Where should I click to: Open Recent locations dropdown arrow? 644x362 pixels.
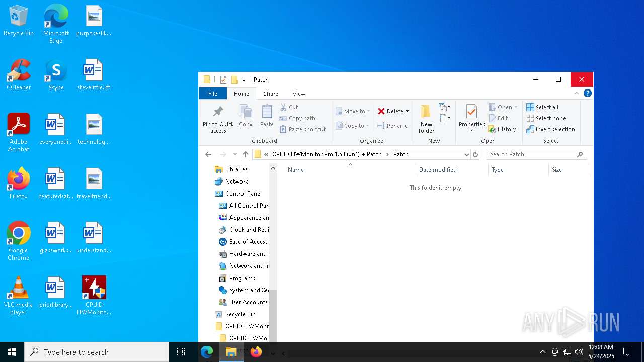click(235, 154)
